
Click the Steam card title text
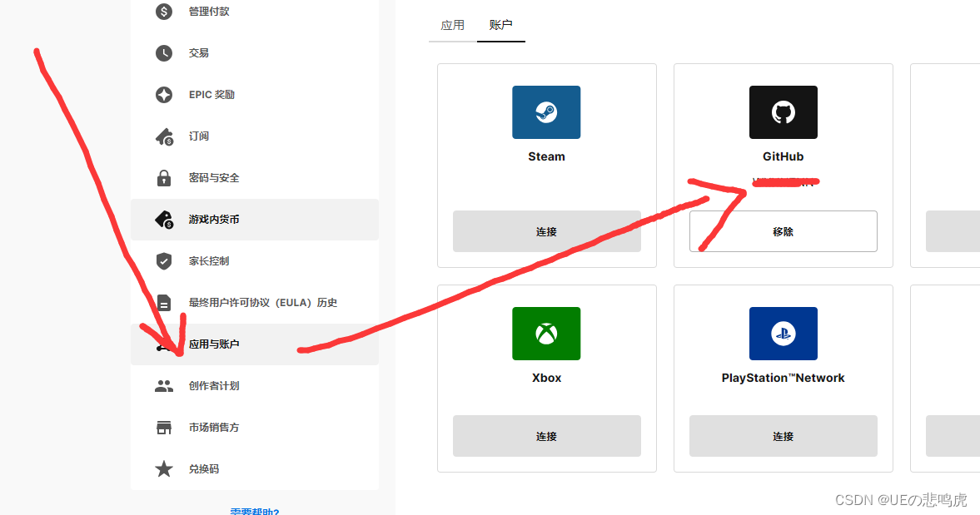click(546, 156)
